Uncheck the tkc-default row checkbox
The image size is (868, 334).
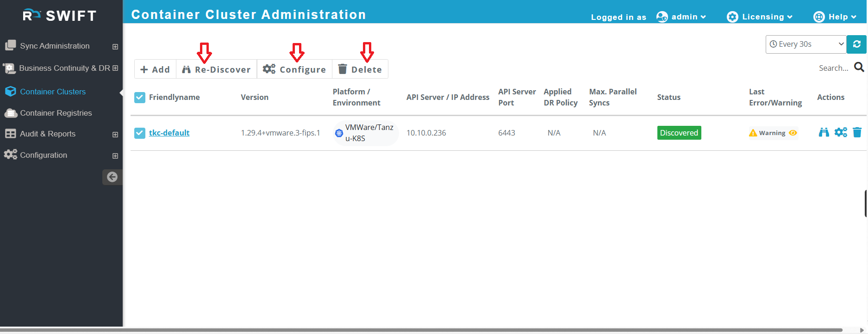coord(140,133)
